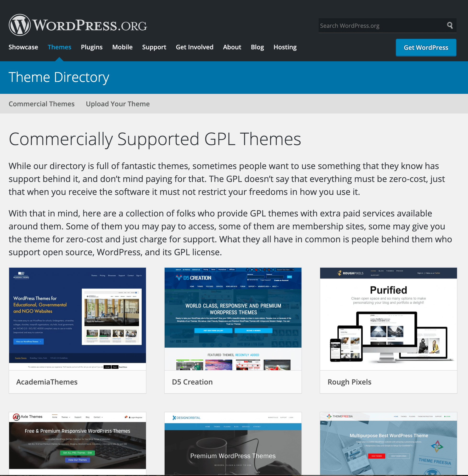
Task: Click the Upload Your Theme link
Action: pyautogui.click(x=118, y=103)
